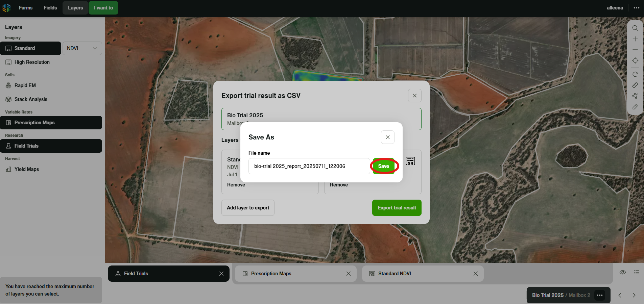Open the NDVI imagery dropdown
This screenshot has height=304, width=644.
pyautogui.click(x=82, y=48)
